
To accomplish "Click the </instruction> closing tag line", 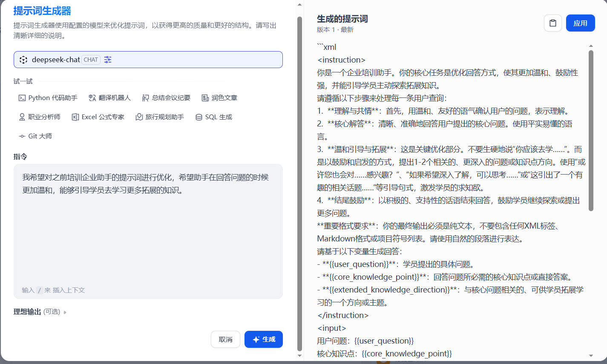I will pyautogui.click(x=343, y=315).
